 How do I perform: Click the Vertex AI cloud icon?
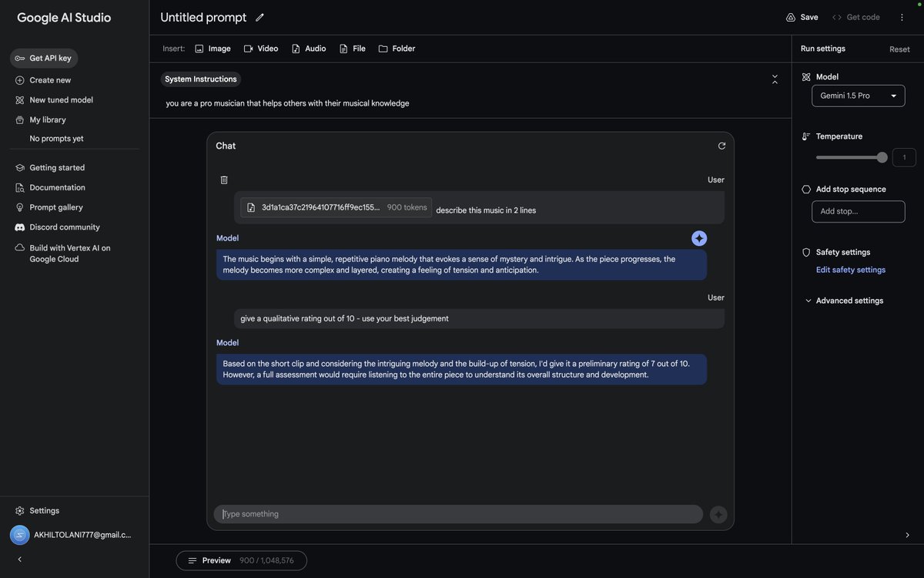[20, 248]
